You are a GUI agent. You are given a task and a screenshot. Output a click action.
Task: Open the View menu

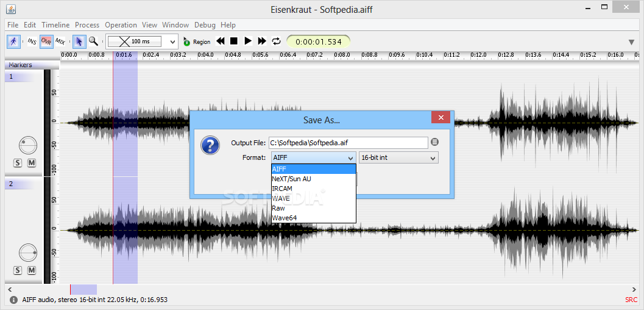[x=149, y=25]
